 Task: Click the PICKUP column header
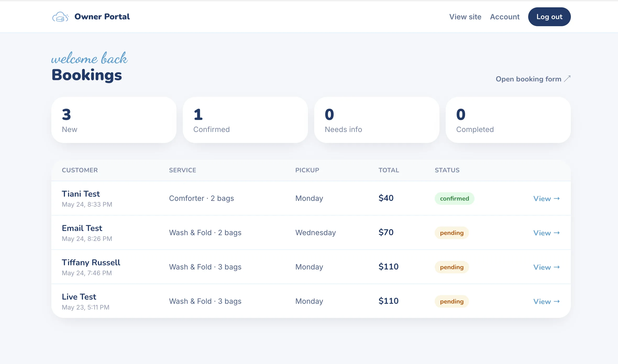(x=307, y=170)
